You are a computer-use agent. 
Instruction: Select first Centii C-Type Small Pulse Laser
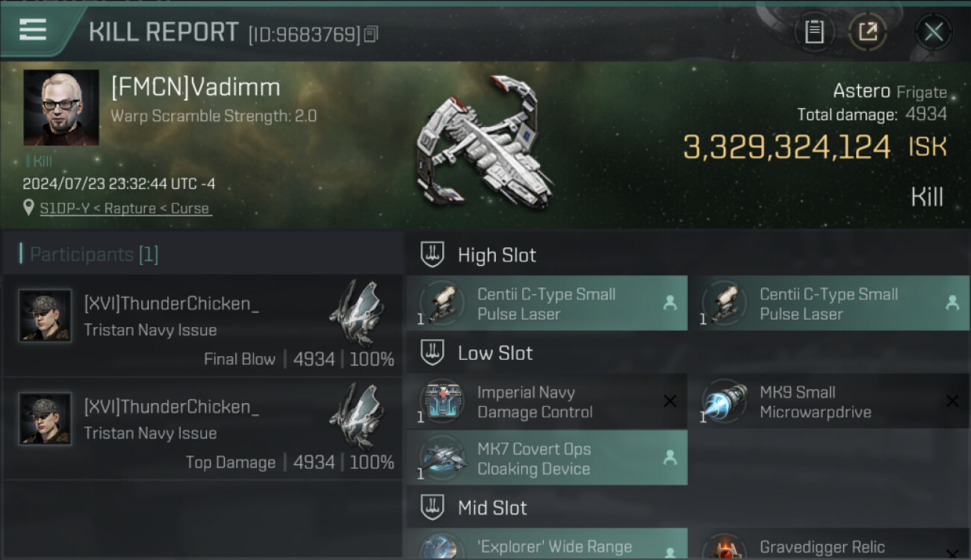tap(547, 303)
